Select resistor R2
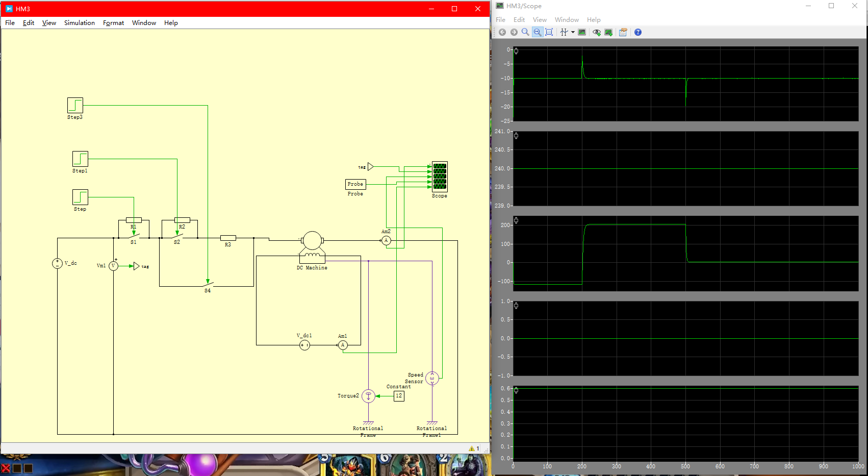This screenshot has width=868, height=476. click(x=182, y=220)
